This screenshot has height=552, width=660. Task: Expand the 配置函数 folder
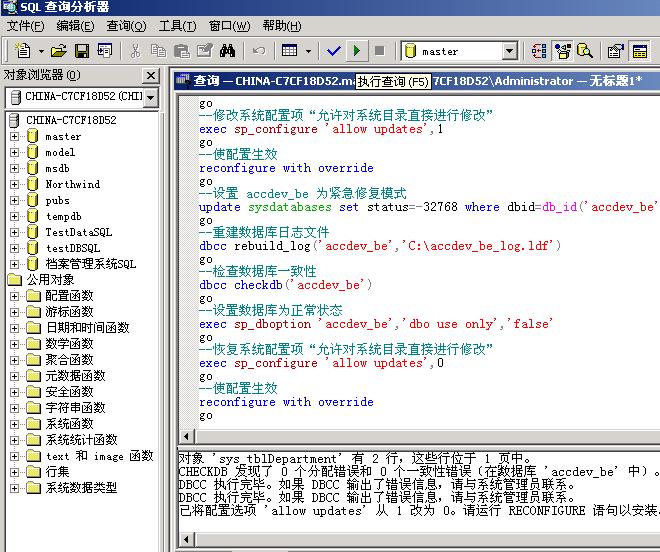tap(14, 296)
